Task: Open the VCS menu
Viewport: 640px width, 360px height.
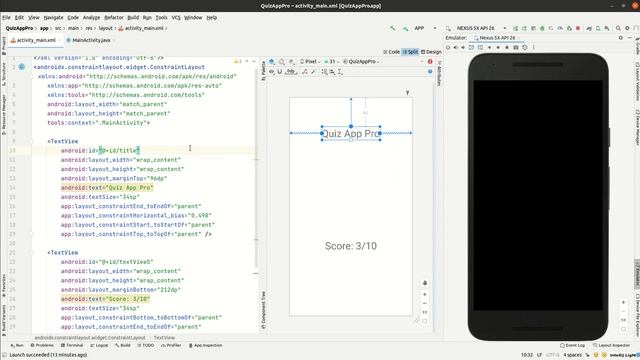Action: pyautogui.click(x=176, y=18)
